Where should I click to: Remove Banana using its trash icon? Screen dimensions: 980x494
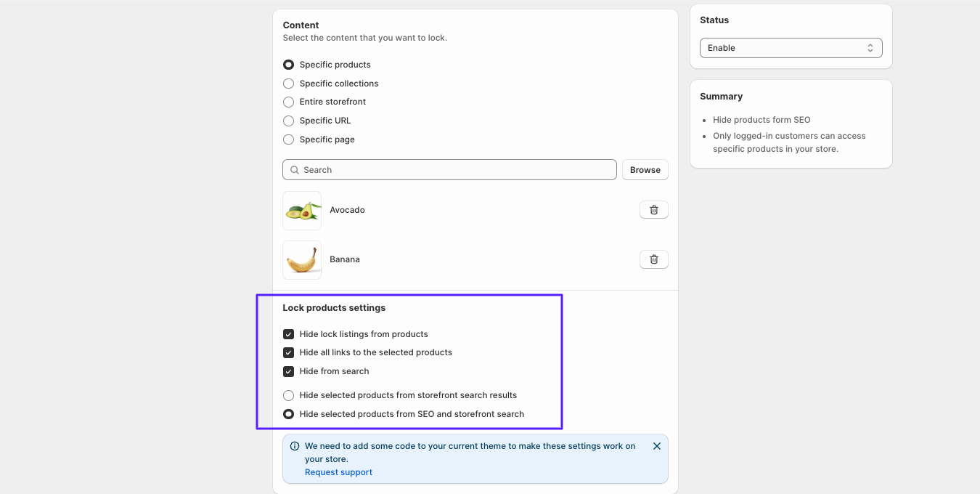tap(653, 259)
